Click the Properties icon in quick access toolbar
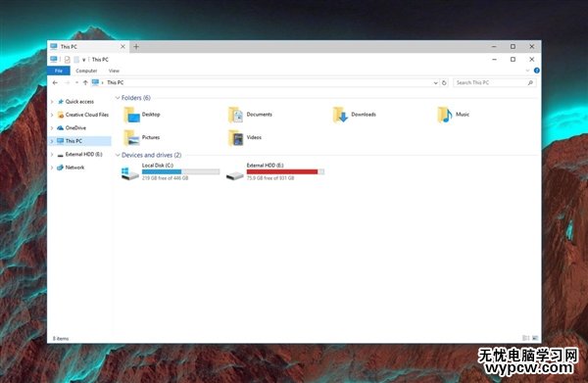This screenshot has height=383, width=588. tap(67, 59)
